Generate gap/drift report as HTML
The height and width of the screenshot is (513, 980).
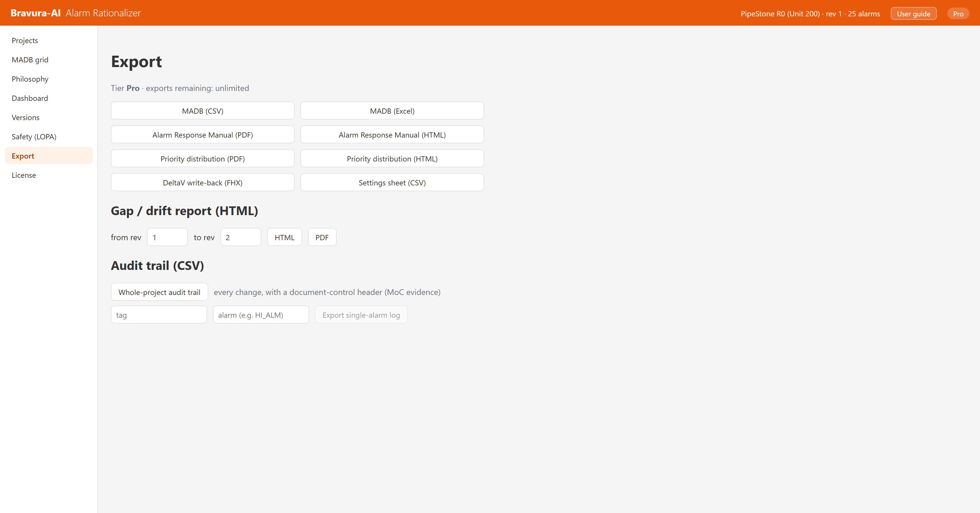pos(285,237)
